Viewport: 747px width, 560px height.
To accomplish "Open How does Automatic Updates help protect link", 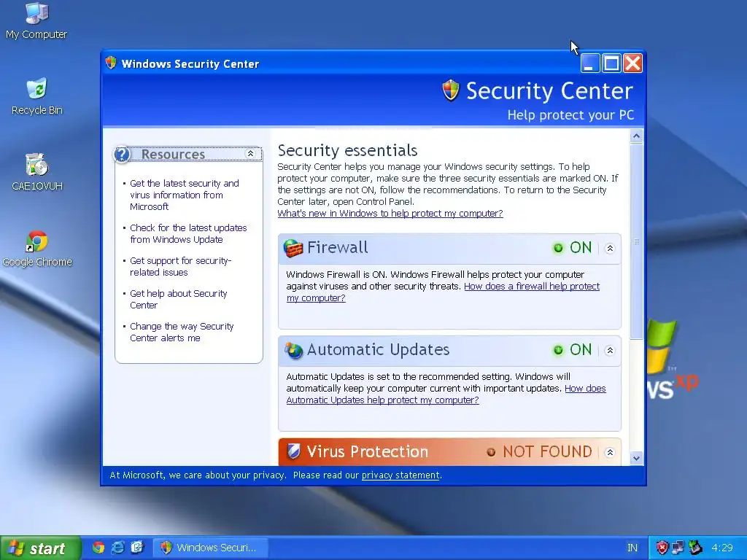I will [382, 400].
